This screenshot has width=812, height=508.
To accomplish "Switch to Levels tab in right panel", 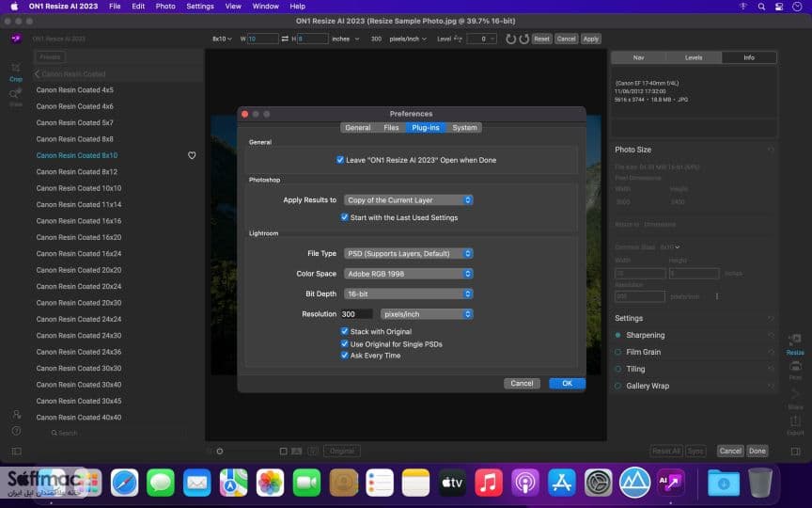I will click(x=694, y=57).
